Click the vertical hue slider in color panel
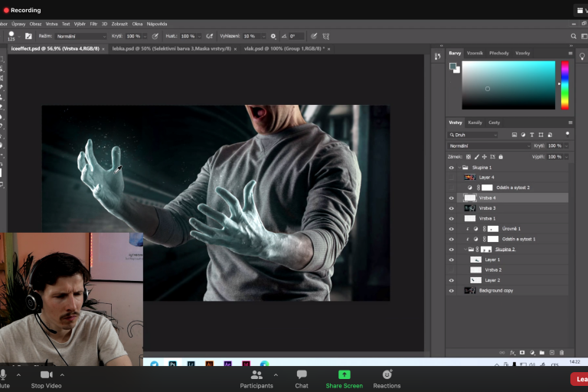This screenshot has width=588, height=392. (564, 84)
